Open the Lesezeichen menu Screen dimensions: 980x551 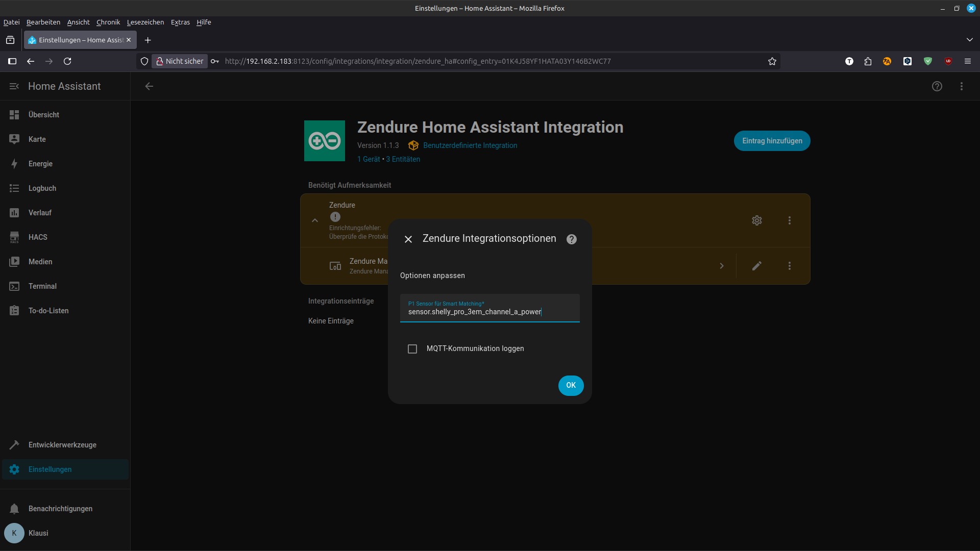coord(145,22)
